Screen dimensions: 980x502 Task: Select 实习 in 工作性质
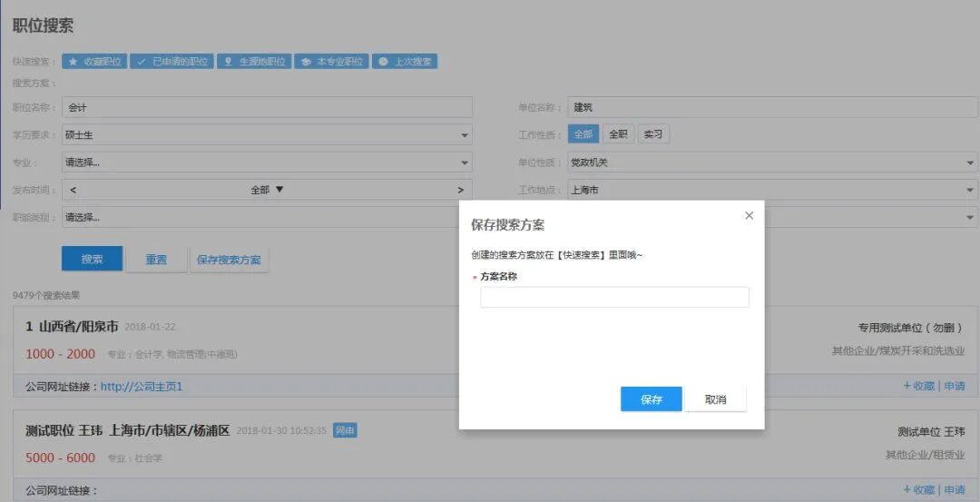tap(653, 133)
